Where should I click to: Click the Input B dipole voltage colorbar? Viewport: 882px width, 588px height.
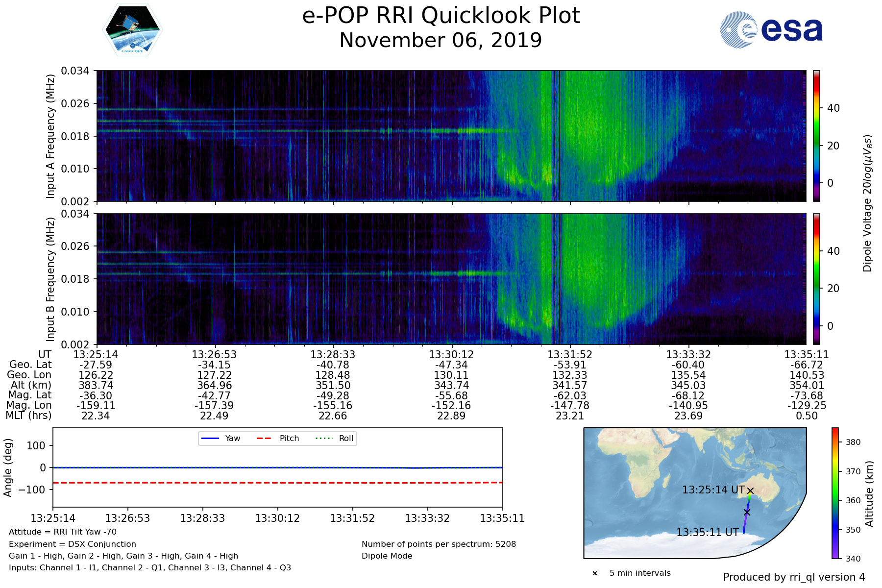pyautogui.click(x=816, y=279)
